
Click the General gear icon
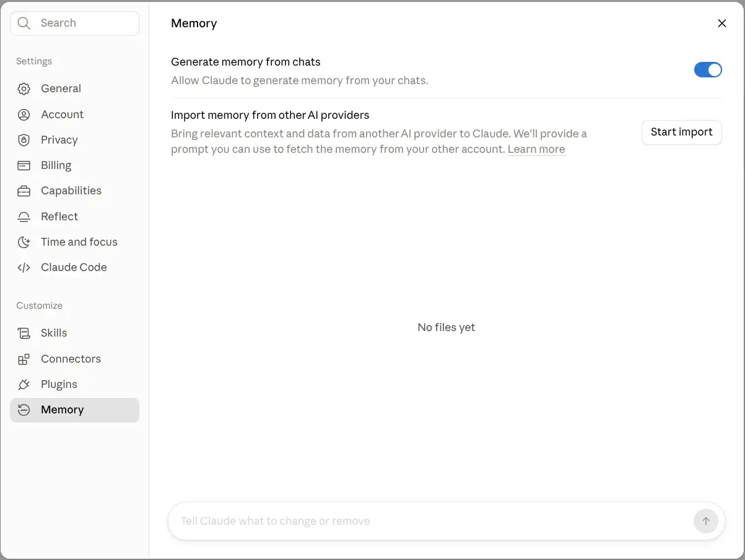(x=24, y=88)
